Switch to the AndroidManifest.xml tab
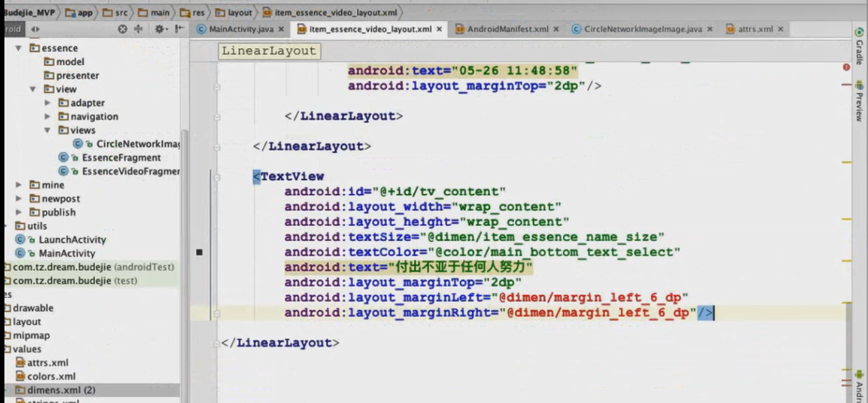The height and width of the screenshot is (403, 868). [x=508, y=29]
